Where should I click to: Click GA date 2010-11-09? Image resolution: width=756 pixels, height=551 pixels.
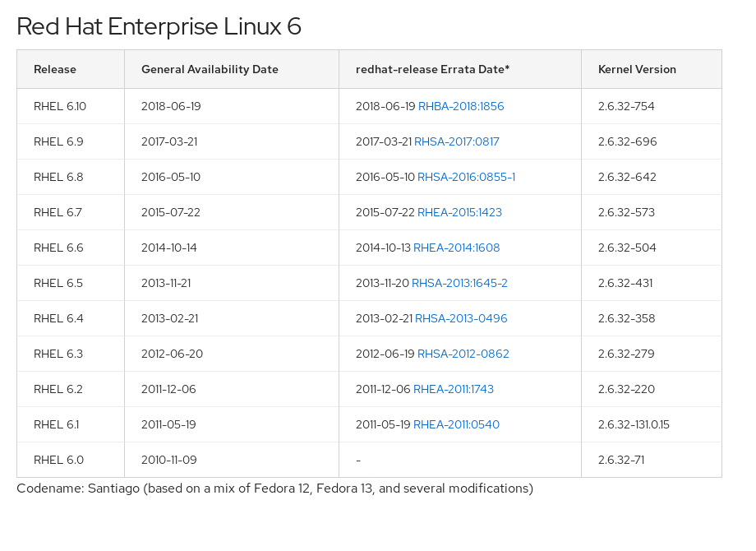[x=168, y=460]
